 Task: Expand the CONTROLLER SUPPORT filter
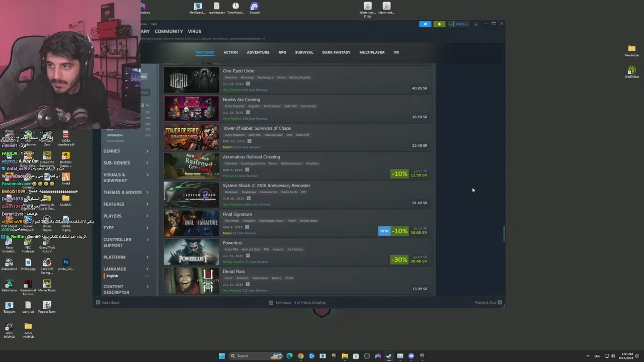[x=126, y=242]
